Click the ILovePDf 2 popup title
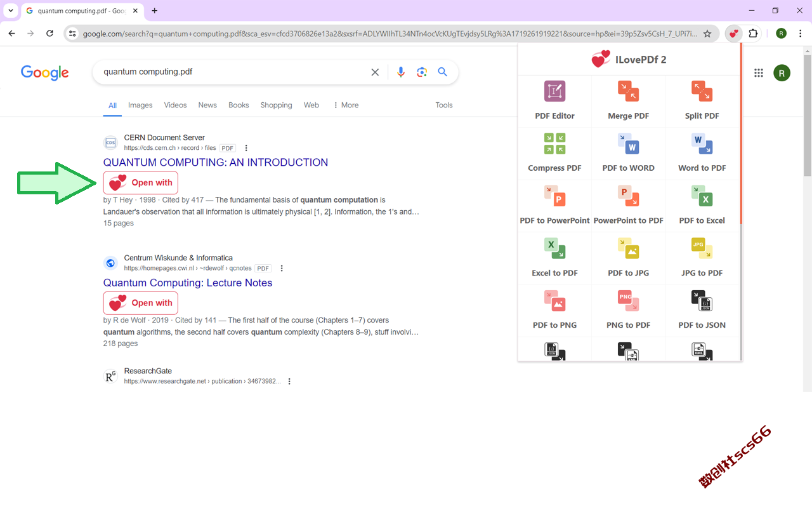This screenshot has width=812, height=508. pos(641,60)
